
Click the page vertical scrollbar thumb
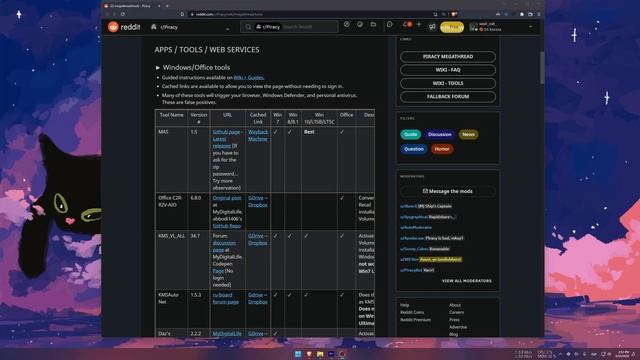[542, 68]
